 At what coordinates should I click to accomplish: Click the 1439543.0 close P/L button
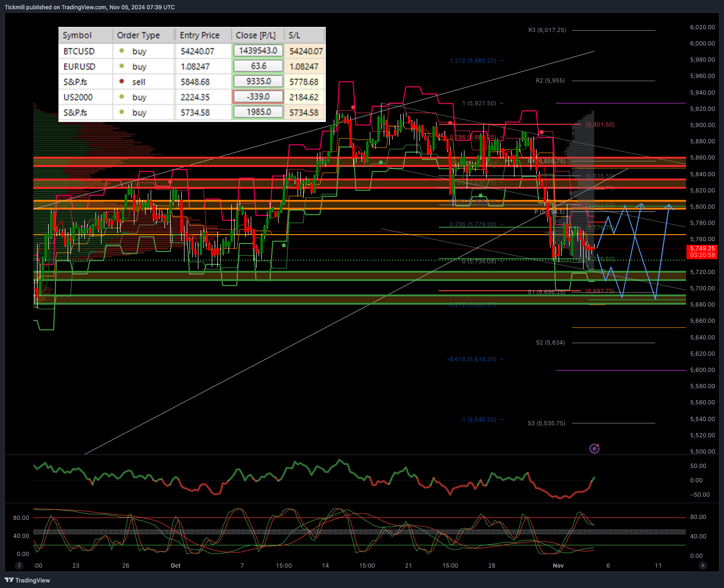pos(258,51)
